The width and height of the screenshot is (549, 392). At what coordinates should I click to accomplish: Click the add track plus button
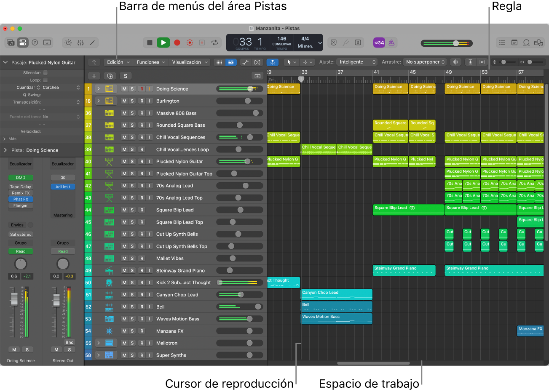94,76
